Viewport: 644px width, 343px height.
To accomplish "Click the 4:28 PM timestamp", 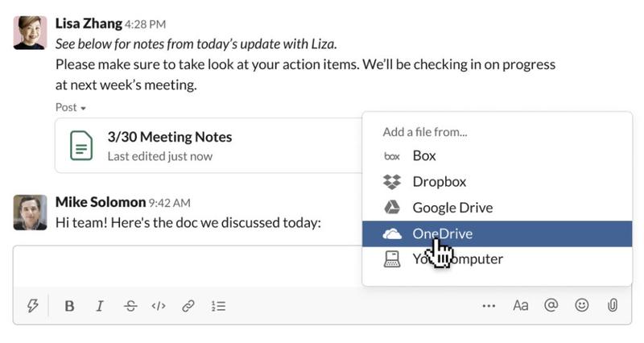I will pos(146,25).
